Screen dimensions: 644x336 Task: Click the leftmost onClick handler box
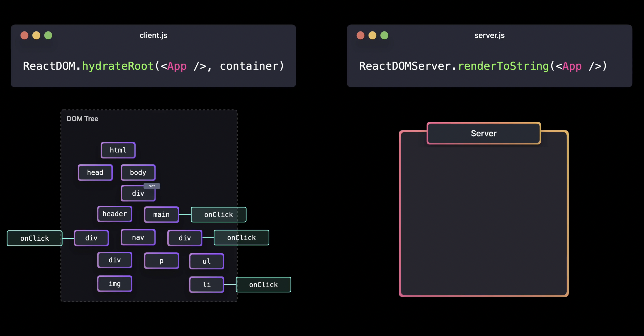[x=34, y=238]
